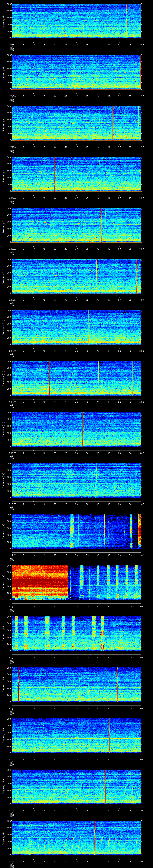Click the '18:00' end time label
153x868 pixels.
pyautogui.click(x=141, y=861)
